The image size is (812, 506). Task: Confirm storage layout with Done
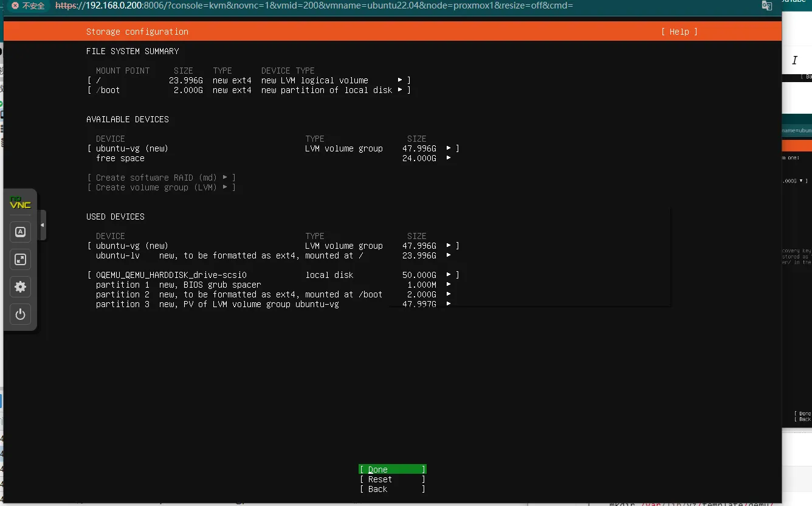pyautogui.click(x=392, y=470)
